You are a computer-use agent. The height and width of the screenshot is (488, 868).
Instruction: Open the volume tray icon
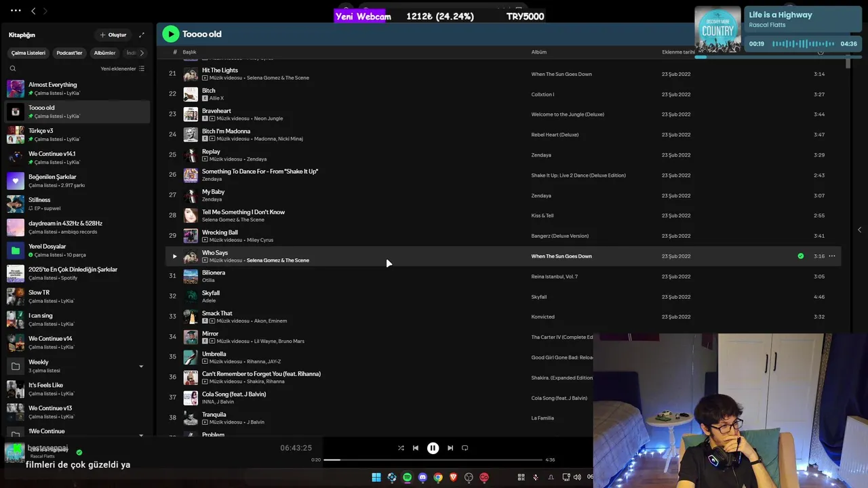coord(577,477)
